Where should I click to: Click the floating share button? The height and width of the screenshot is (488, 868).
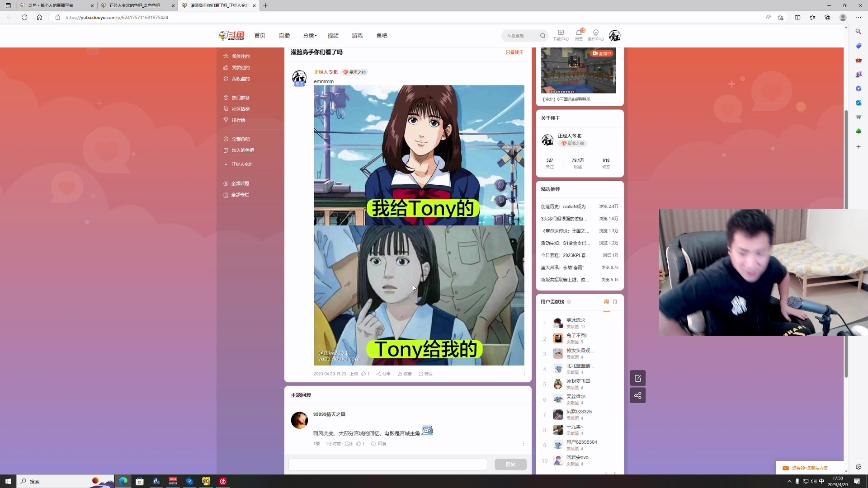coord(638,395)
